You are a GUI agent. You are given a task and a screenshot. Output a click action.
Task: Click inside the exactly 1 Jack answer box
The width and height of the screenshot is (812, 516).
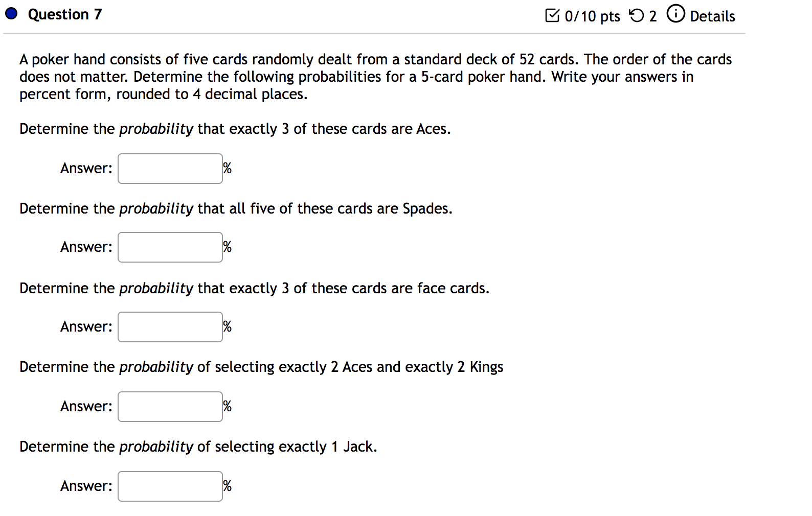pyautogui.click(x=170, y=486)
